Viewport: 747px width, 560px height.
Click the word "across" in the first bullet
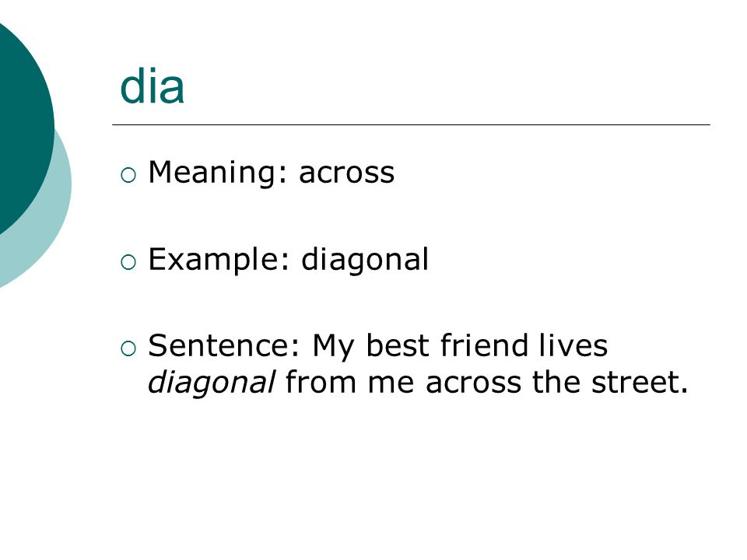(x=347, y=173)
